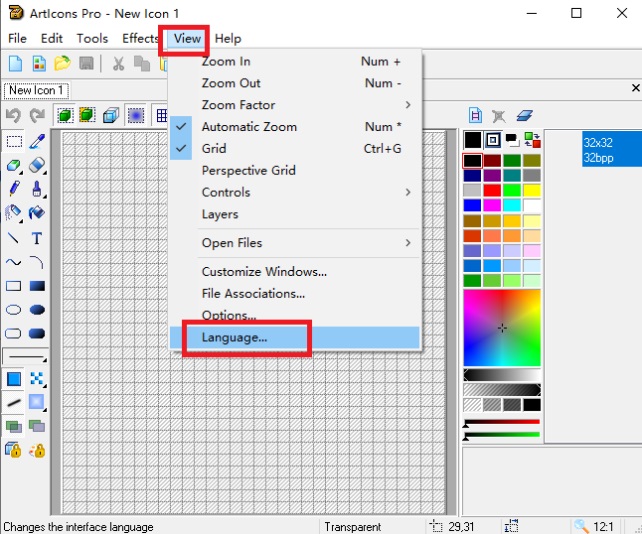Select the filled Ellipse tool
Image resolution: width=642 pixels, height=534 pixels.
[x=37, y=310]
